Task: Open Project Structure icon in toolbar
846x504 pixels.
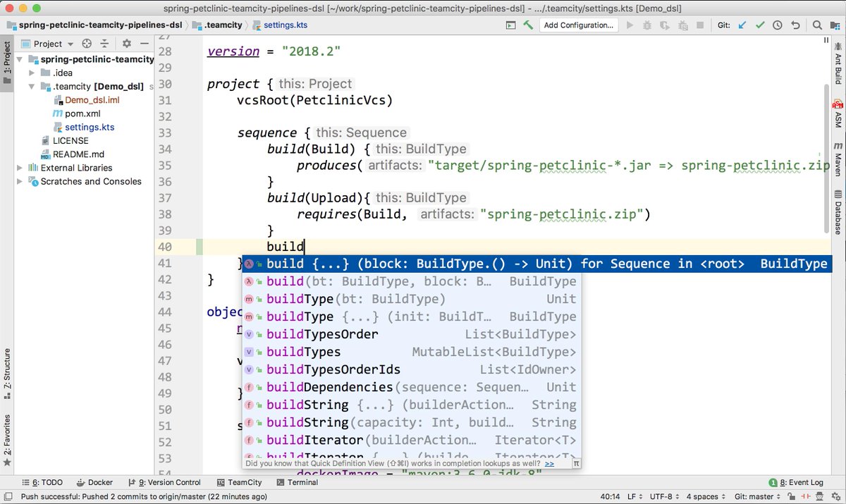Action: 834,25
